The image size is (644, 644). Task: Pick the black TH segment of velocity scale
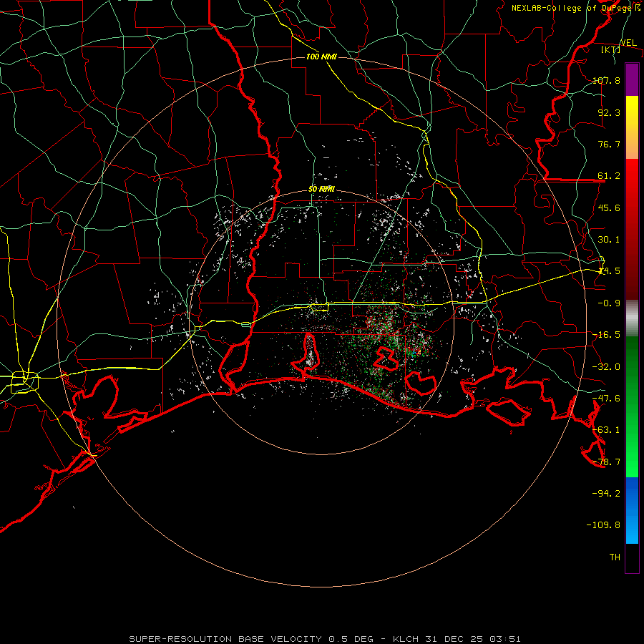[632, 558]
